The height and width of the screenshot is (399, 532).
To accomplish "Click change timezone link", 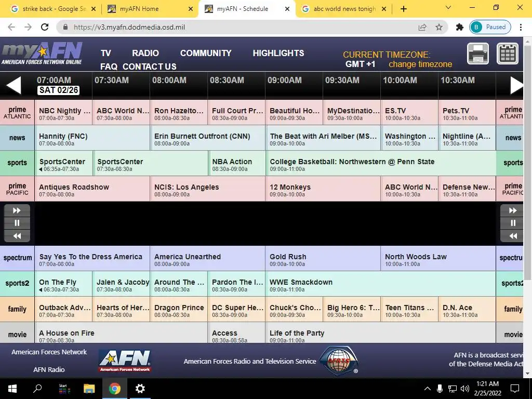I will [x=420, y=64].
